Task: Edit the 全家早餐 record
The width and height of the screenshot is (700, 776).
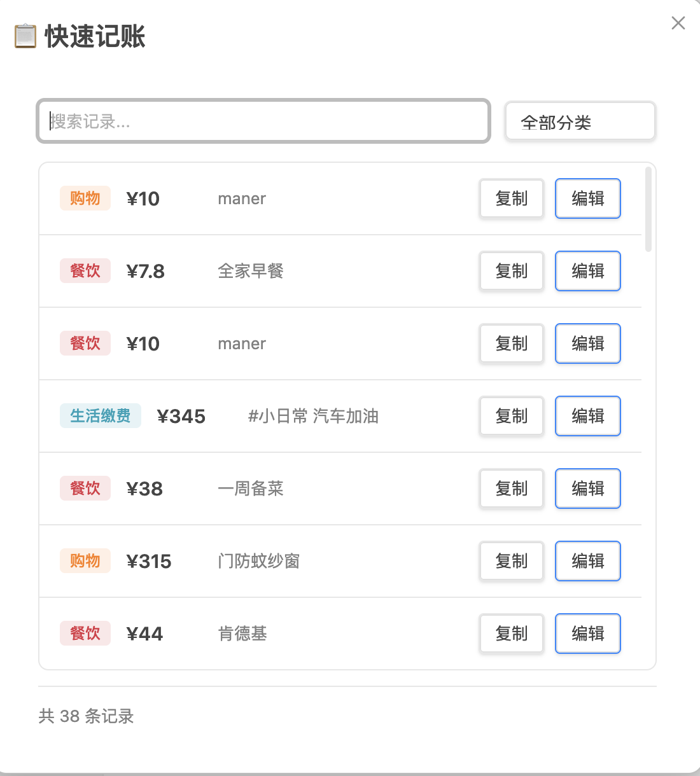Action: [587, 271]
